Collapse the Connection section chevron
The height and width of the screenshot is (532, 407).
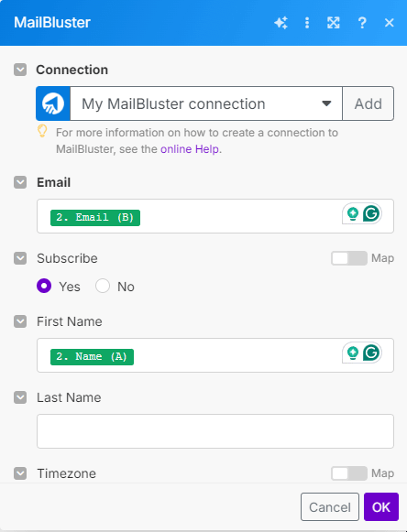coord(20,70)
